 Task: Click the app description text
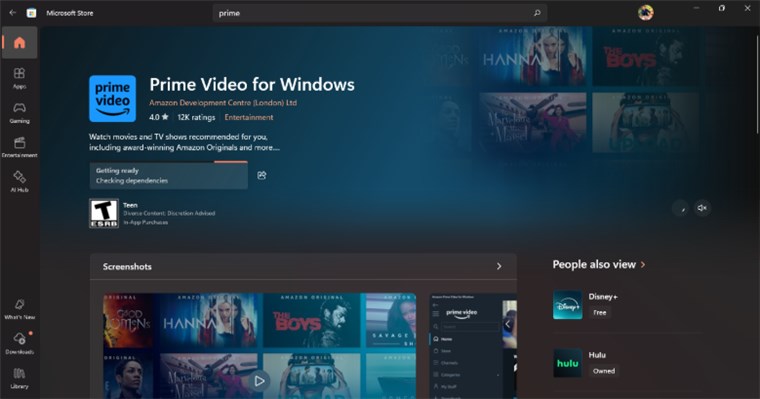(x=184, y=142)
